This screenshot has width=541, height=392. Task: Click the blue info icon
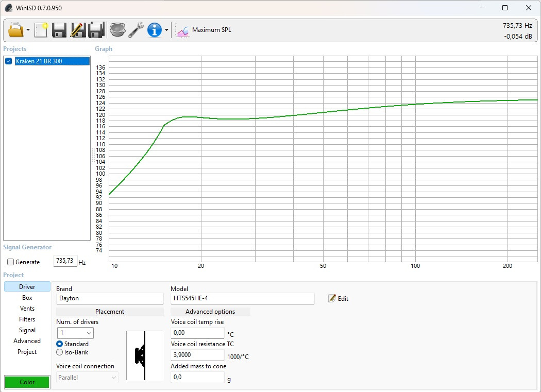click(x=155, y=30)
